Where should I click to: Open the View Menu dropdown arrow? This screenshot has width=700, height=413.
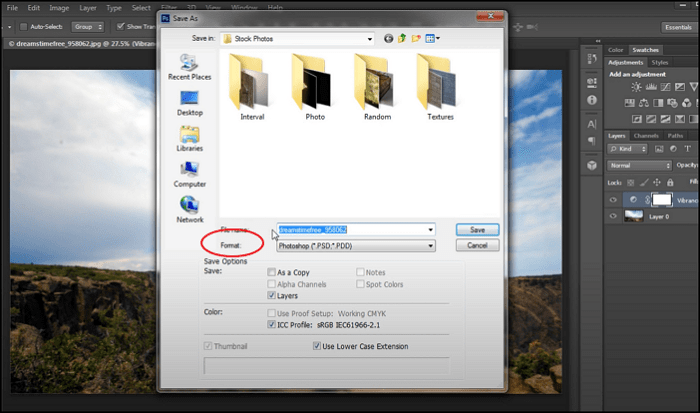click(438, 38)
